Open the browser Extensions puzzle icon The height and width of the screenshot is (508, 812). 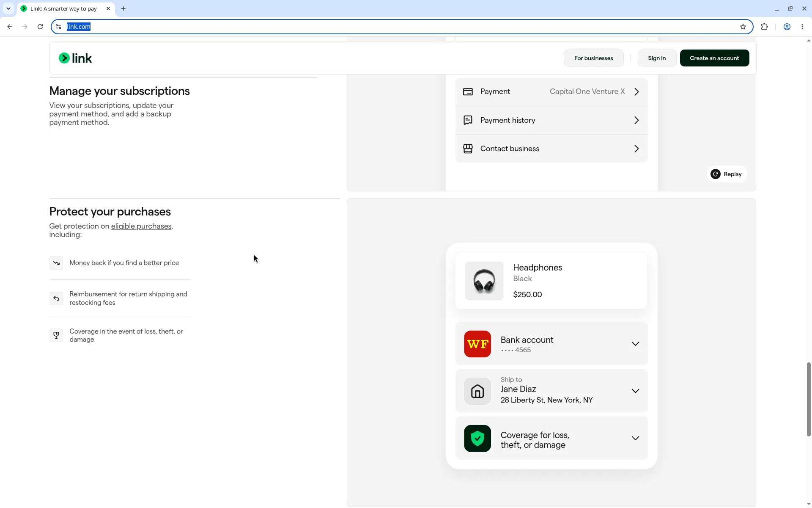tap(764, 27)
